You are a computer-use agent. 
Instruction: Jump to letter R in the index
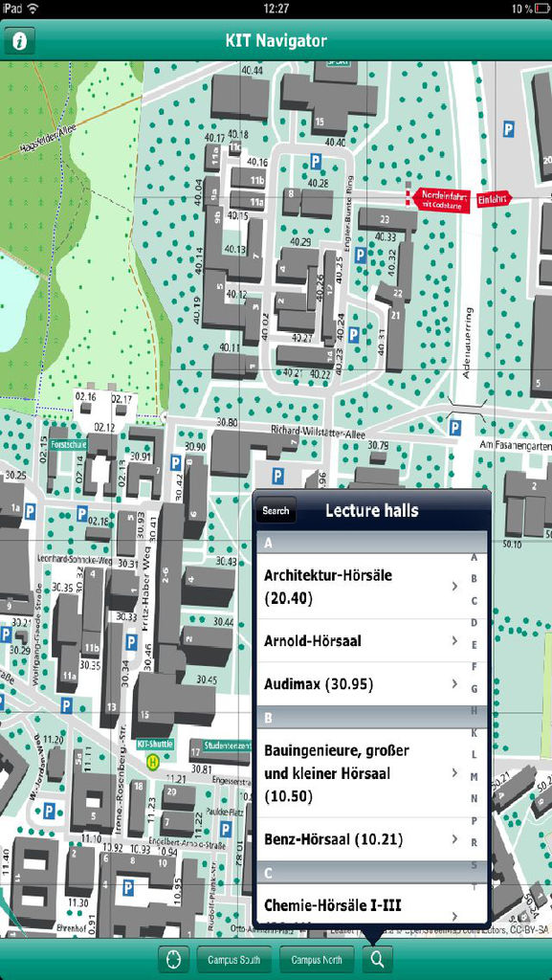[475, 842]
